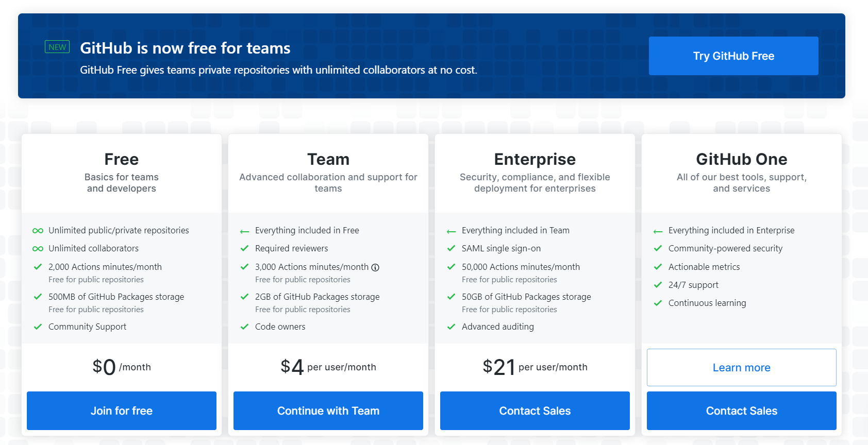The image size is (868, 445).
Task: Click the 'GitHub is now free for teams' heading
Action: click(185, 48)
